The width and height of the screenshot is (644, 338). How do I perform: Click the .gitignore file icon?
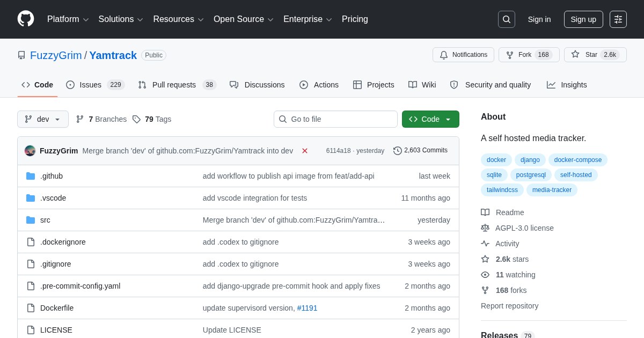click(31, 264)
